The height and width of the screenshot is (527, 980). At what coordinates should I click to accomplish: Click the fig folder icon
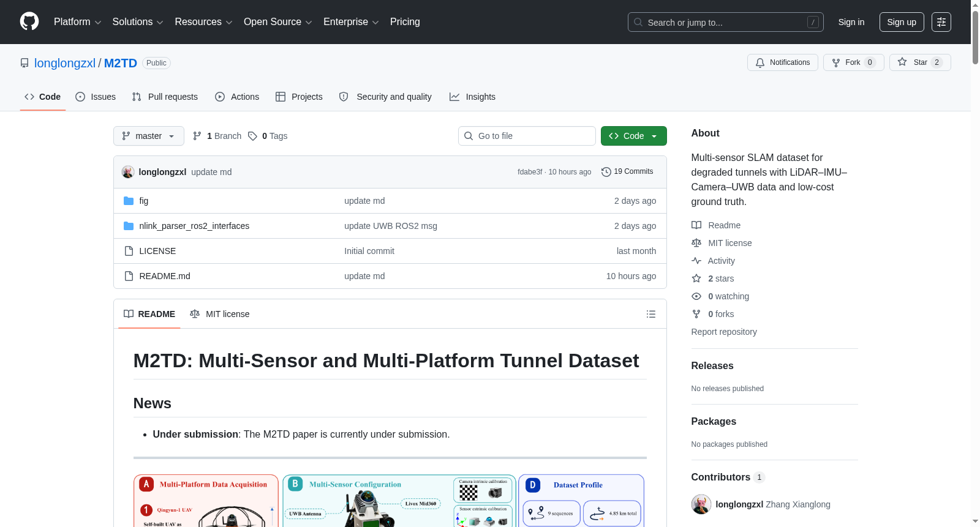point(129,201)
